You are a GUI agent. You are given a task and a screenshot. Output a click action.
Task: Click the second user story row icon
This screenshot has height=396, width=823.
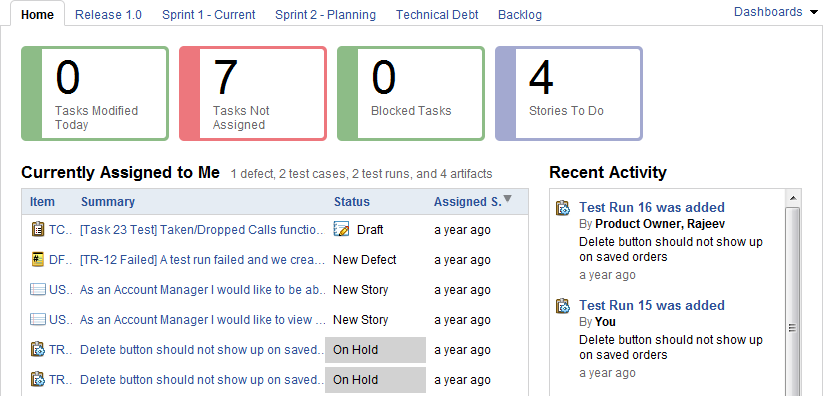(x=37, y=319)
